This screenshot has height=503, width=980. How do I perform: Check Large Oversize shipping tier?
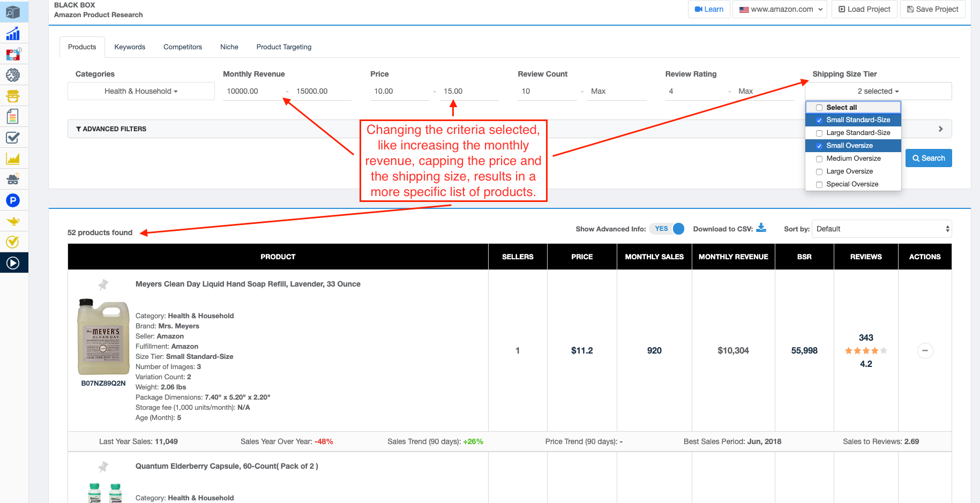coord(819,171)
